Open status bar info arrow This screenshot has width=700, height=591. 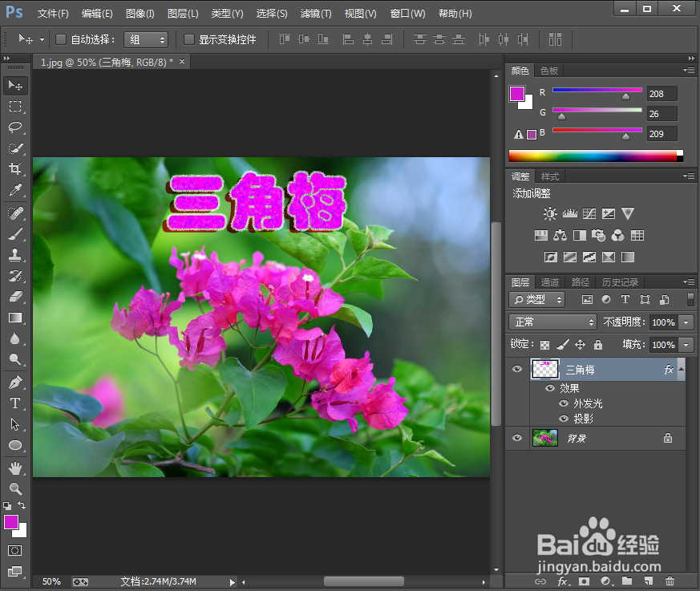[x=232, y=582]
